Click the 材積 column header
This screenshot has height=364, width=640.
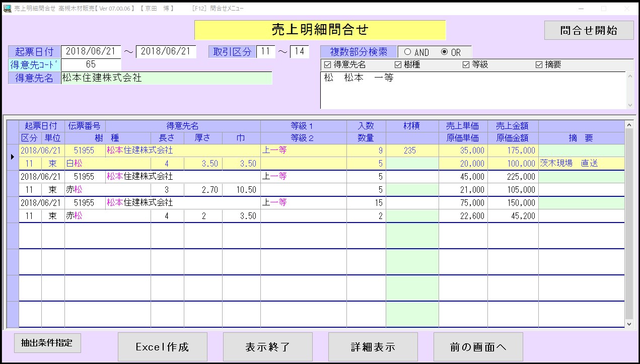click(x=412, y=126)
